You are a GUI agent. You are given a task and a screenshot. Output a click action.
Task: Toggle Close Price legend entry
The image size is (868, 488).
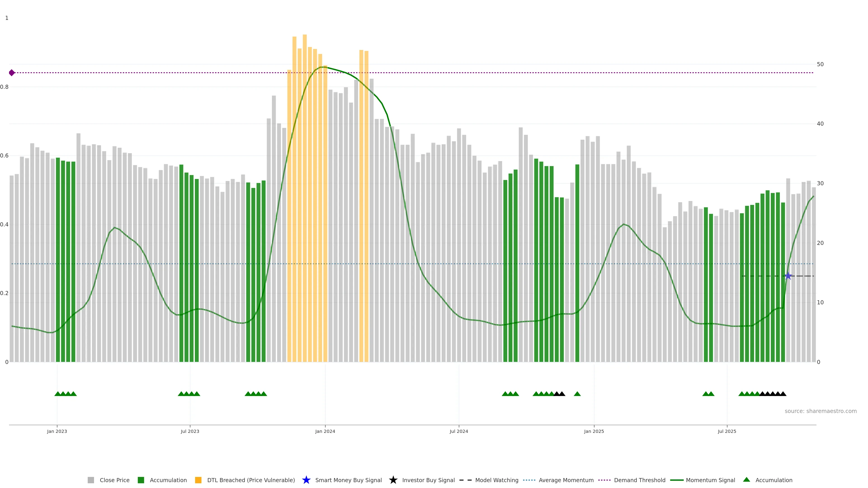[114, 480]
